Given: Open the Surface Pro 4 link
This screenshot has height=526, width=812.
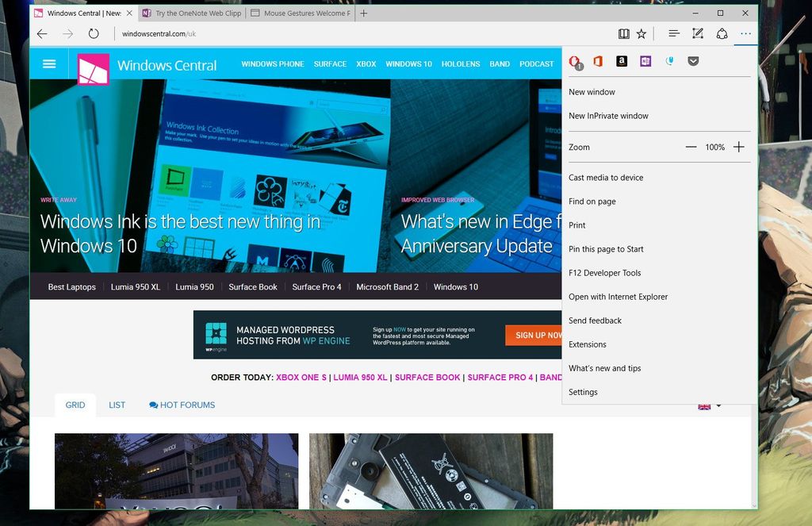Looking at the screenshot, I should point(316,286).
